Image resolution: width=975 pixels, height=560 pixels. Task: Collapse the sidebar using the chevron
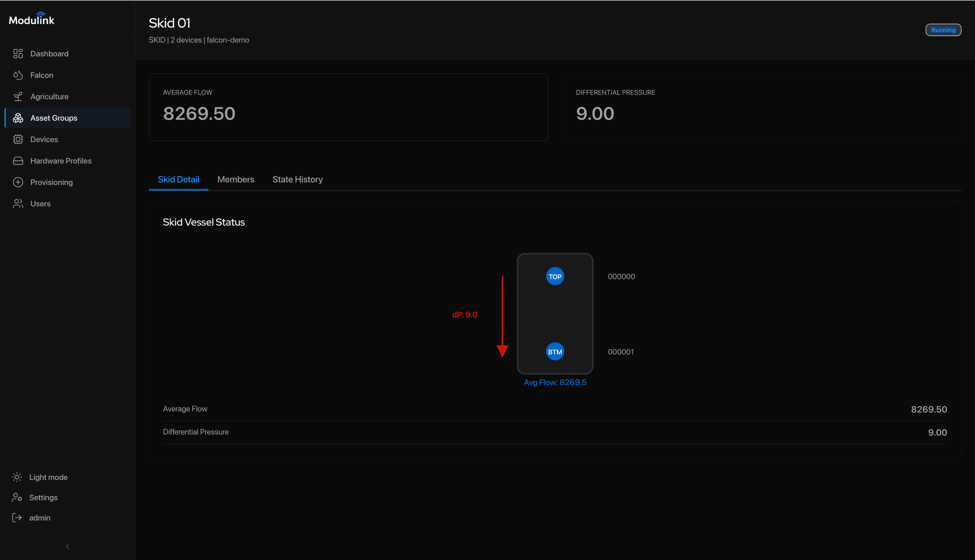click(x=67, y=546)
